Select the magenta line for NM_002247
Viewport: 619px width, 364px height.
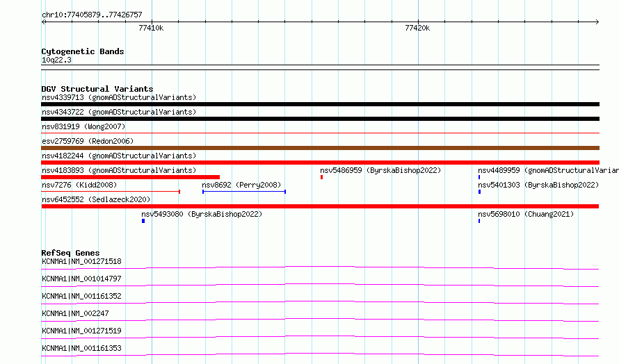tap(320, 320)
